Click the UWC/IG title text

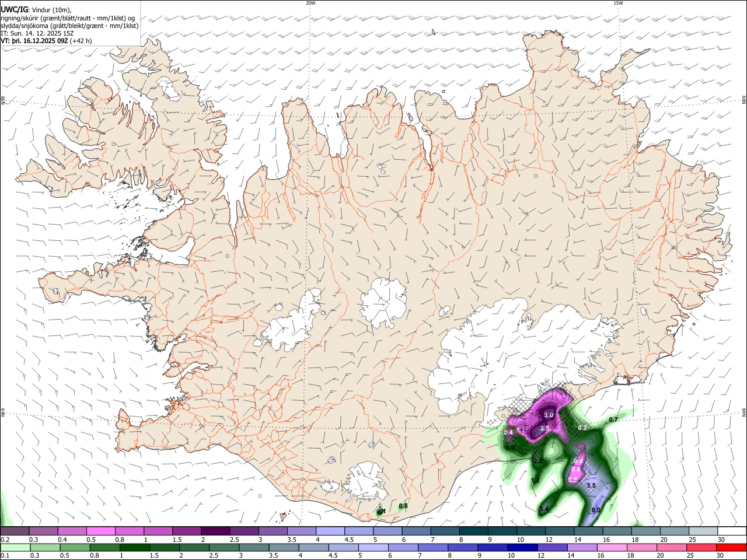(14, 9)
